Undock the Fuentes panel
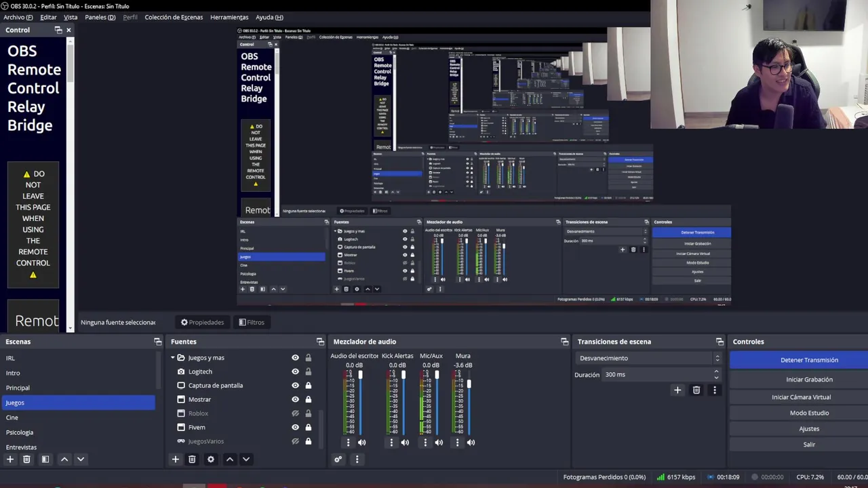 click(320, 342)
